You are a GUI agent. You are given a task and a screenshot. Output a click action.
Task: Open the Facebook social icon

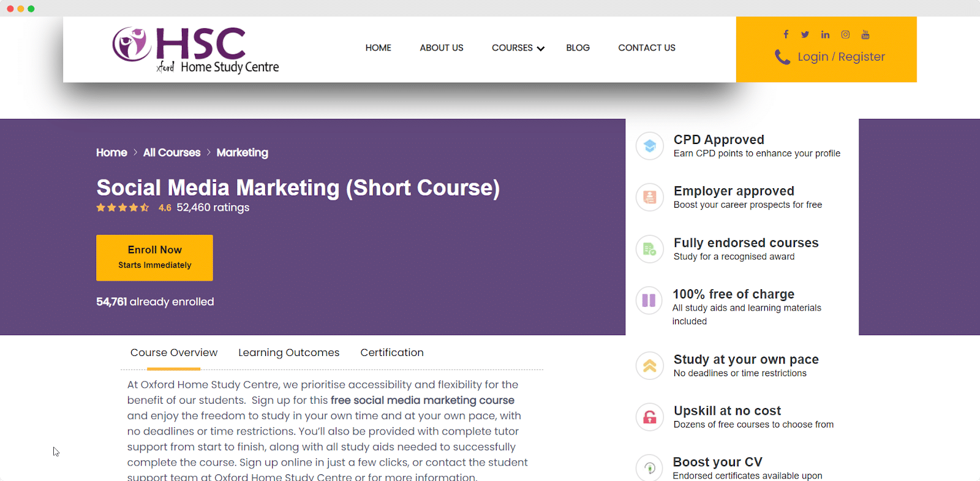[x=786, y=34]
